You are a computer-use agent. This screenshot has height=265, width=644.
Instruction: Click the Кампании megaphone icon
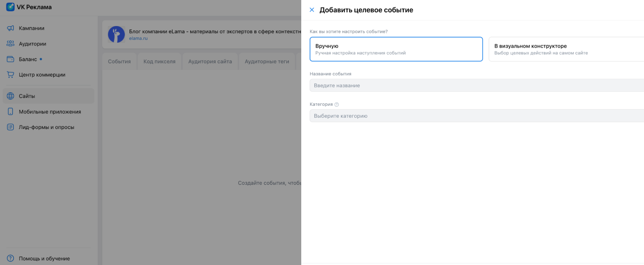pos(10,28)
